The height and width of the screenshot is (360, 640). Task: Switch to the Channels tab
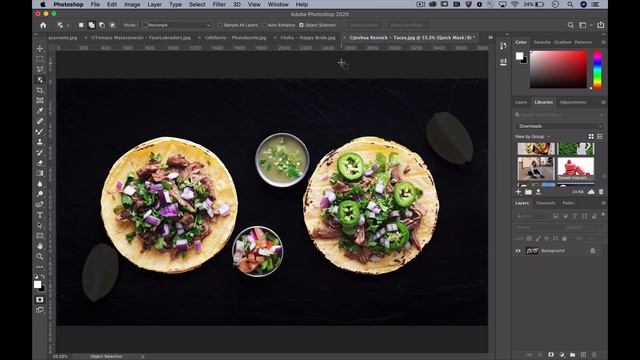pyautogui.click(x=545, y=203)
